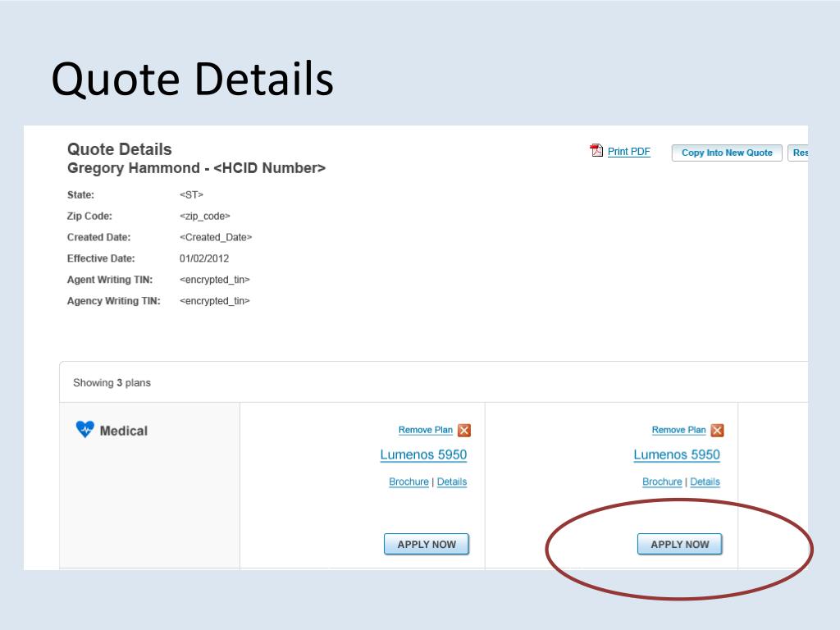Viewport: 840px width, 630px height.
Task: Click the red X icon for first Lumenos plan
Action: [x=464, y=430]
